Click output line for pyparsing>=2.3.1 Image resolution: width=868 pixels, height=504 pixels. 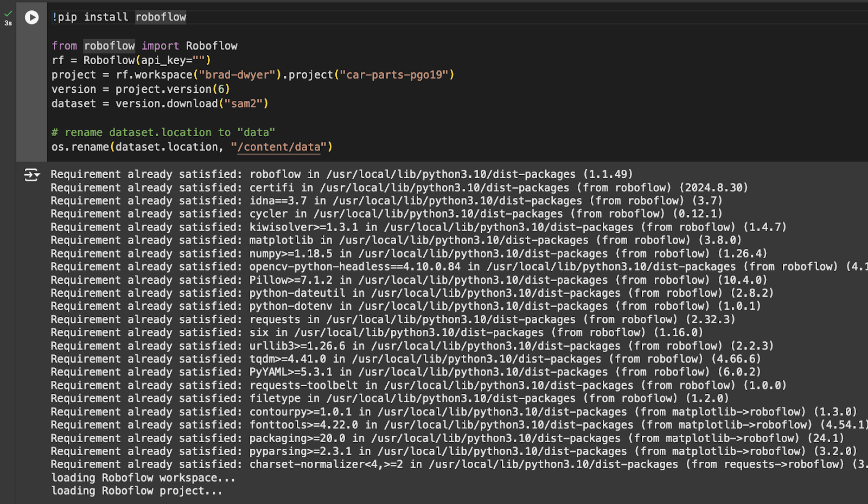pos(454,451)
